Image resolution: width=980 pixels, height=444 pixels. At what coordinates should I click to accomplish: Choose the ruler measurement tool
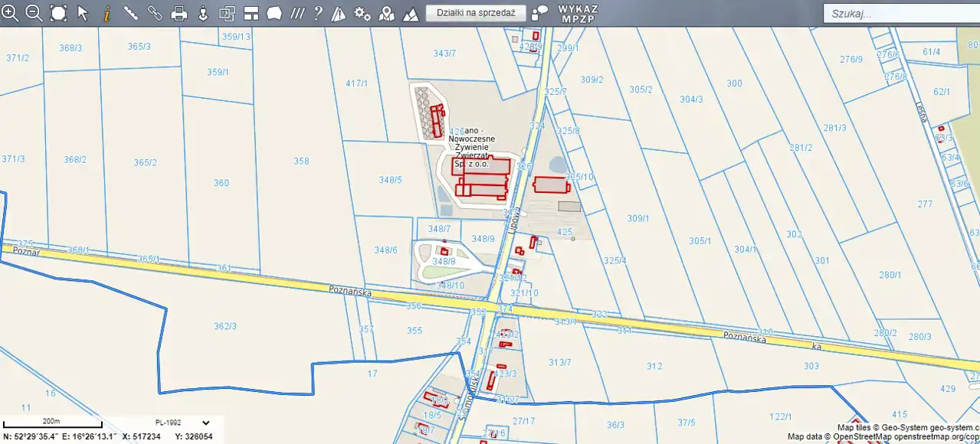[131, 13]
